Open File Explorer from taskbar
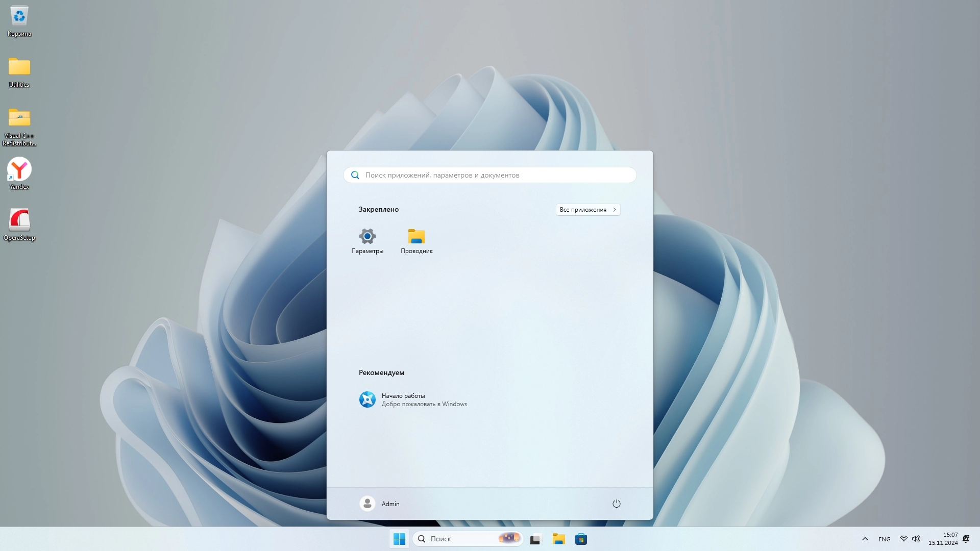Viewport: 980px width, 551px height. 558,539
